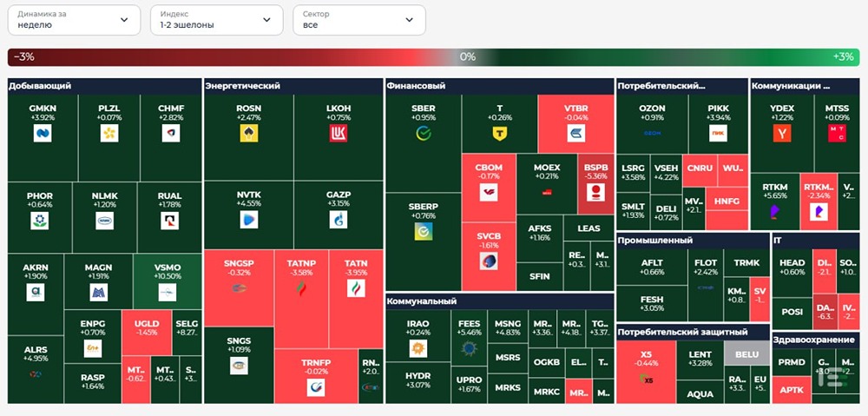The width and height of the screenshot is (868, 416).
Task: Click the T-Bank yellow shield logo
Action: (x=499, y=133)
